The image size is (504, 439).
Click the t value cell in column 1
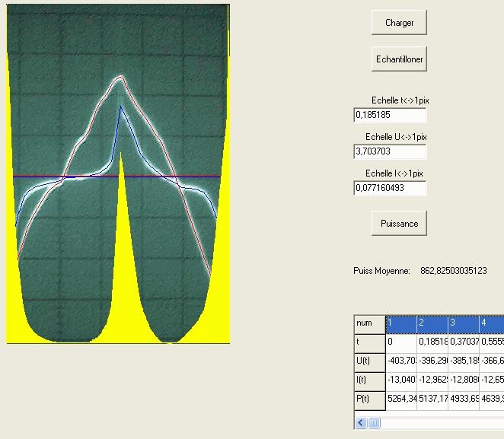pos(400,342)
